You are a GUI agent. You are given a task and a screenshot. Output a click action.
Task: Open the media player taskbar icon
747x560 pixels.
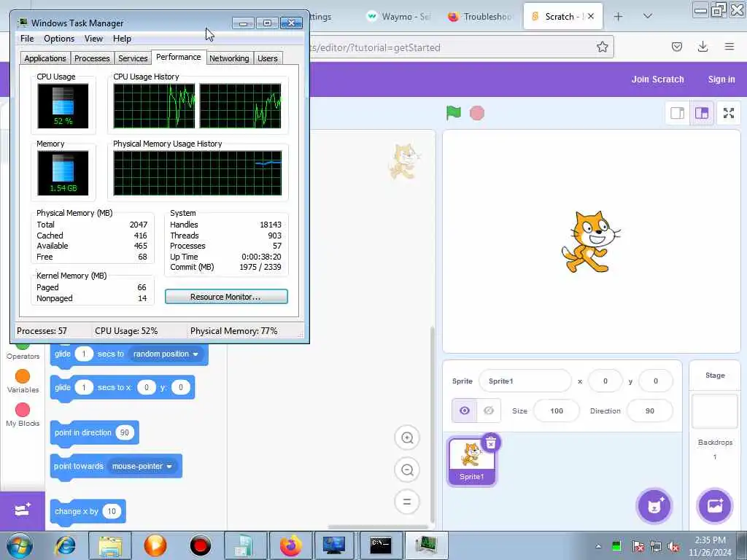click(155, 545)
